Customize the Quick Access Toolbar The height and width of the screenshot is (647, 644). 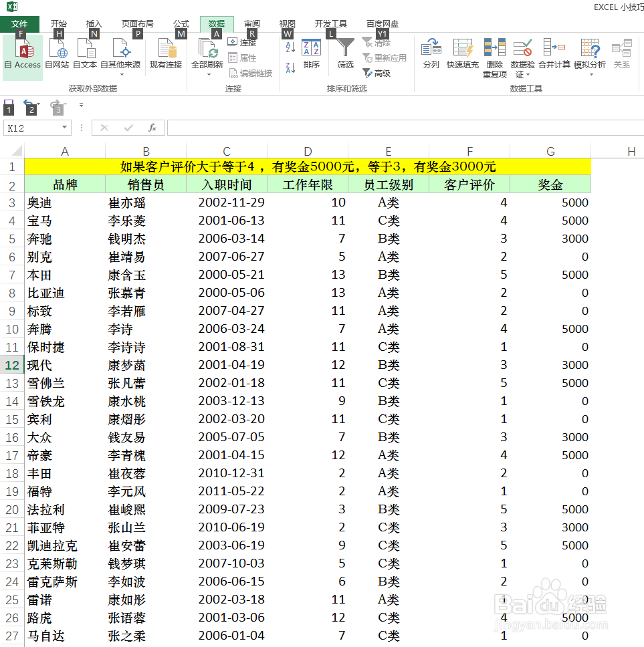point(82,105)
